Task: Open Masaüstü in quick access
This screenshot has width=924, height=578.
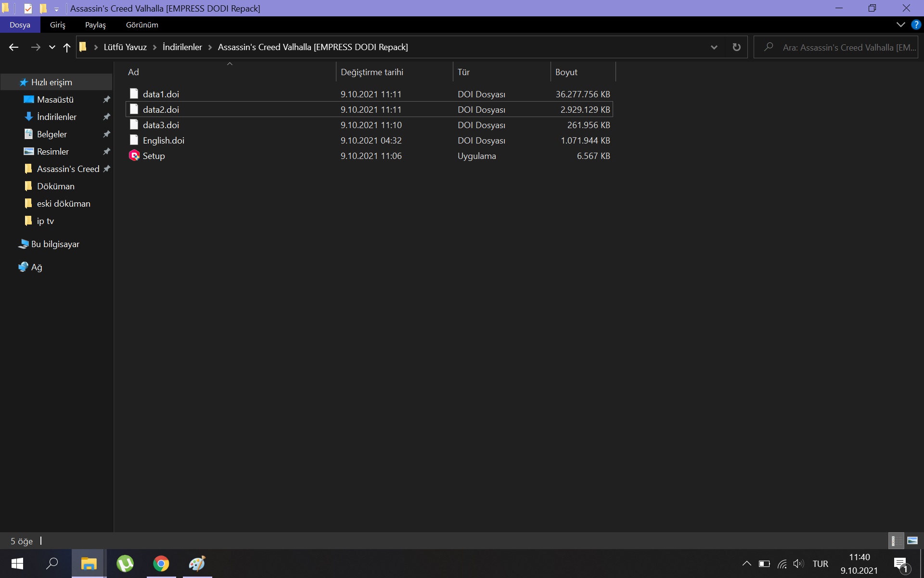Action: [55, 100]
